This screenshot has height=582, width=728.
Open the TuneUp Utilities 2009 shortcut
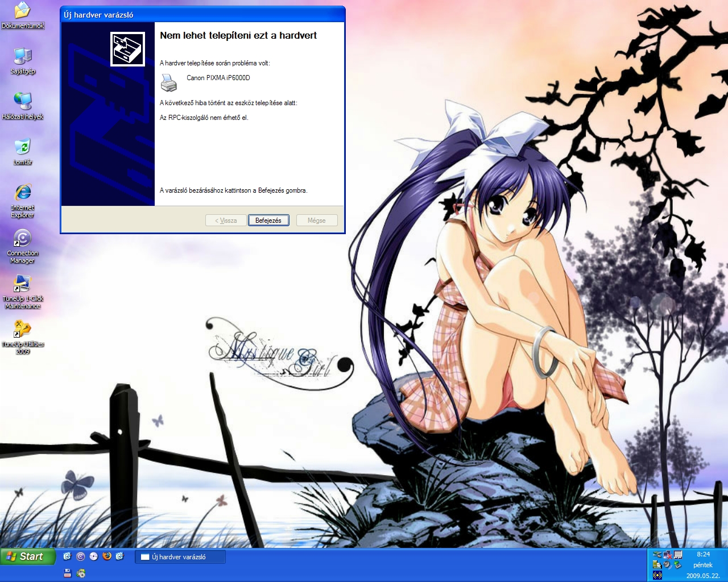23,337
